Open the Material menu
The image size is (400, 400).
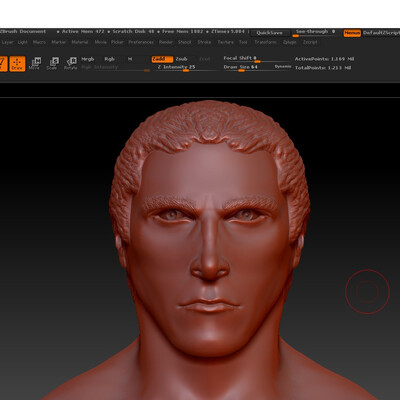pyautogui.click(x=80, y=42)
